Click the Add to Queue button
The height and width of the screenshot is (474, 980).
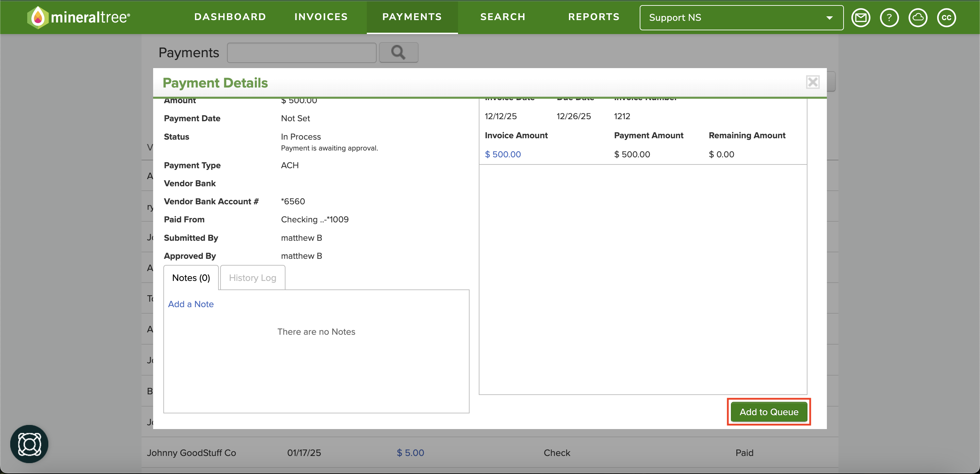[769, 412]
